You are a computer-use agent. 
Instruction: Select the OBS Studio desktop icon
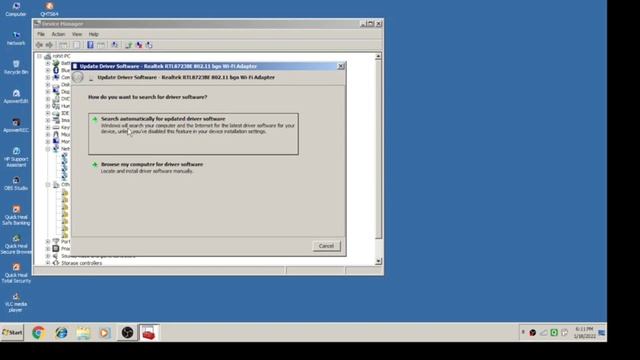pyautogui.click(x=16, y=184)
